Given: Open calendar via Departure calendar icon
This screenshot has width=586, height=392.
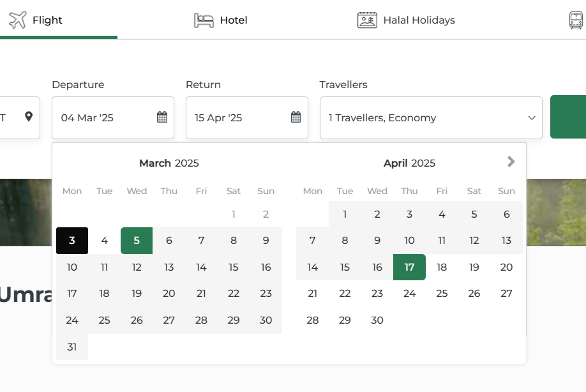Looking at the screenshot, I should [x=162, y=117].
